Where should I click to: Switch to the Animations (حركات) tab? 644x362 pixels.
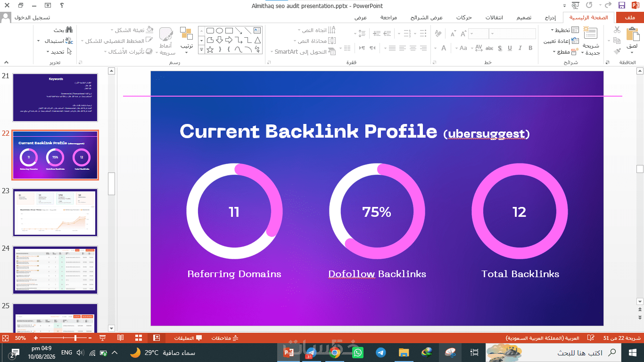pyautogui.click(x=464, y=17)
